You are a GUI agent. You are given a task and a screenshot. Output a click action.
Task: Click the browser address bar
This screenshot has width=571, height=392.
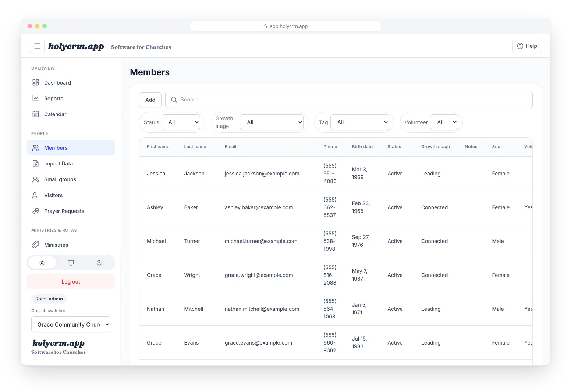285,26
